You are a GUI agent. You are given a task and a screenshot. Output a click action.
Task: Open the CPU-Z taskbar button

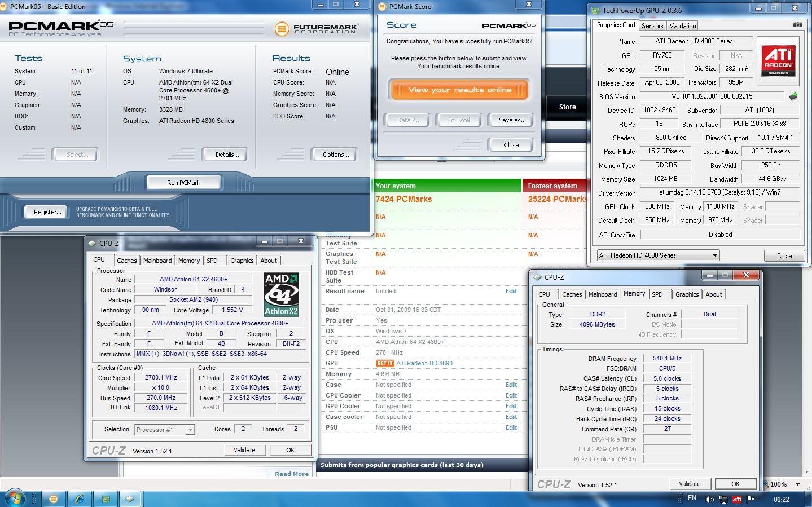130,499
